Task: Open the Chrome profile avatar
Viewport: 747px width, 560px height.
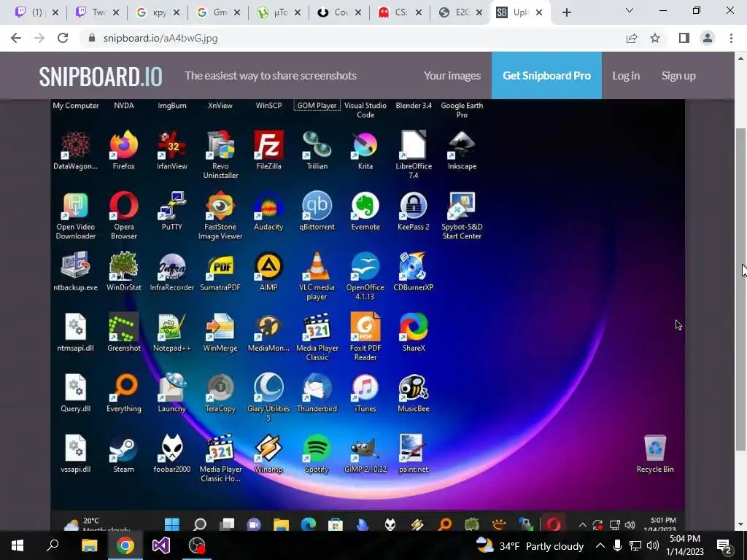Action: pyautogui.click(x=708, y=38)
